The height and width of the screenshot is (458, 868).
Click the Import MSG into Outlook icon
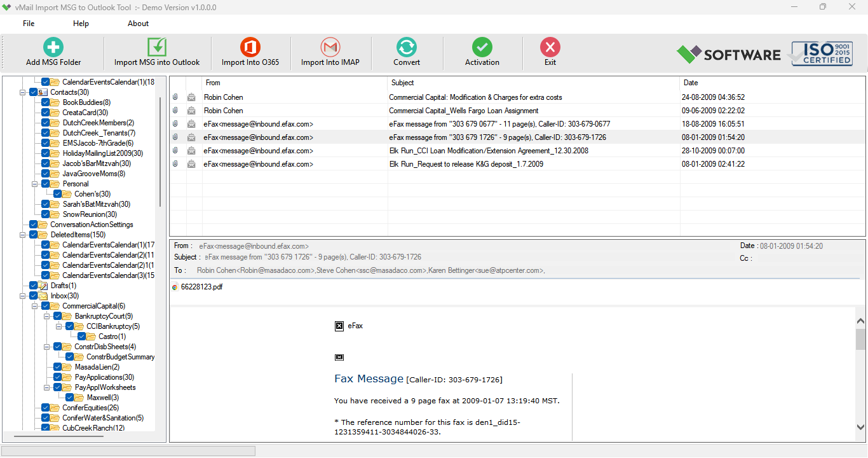pyautogui.click(x=157, y=47)
